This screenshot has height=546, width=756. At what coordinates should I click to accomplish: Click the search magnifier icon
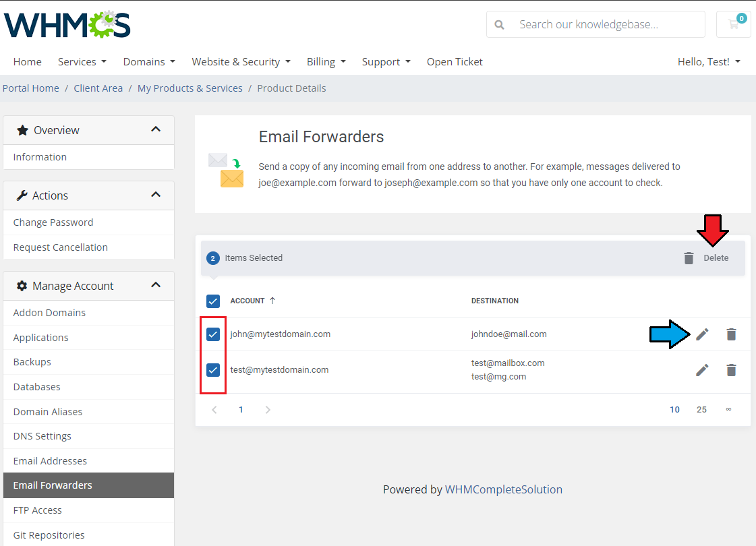pos(500,24)
